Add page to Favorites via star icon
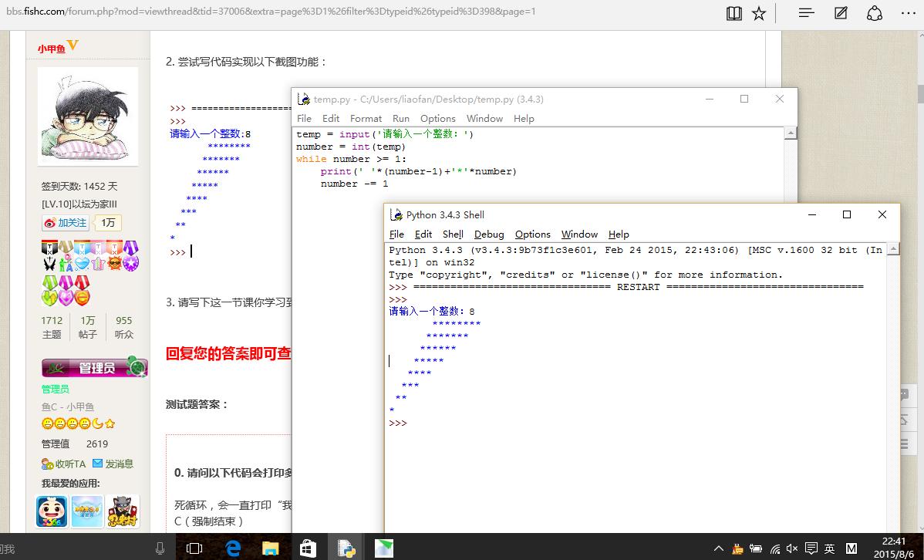The width and height of the screenshot is (924, 560). point(758,13)
